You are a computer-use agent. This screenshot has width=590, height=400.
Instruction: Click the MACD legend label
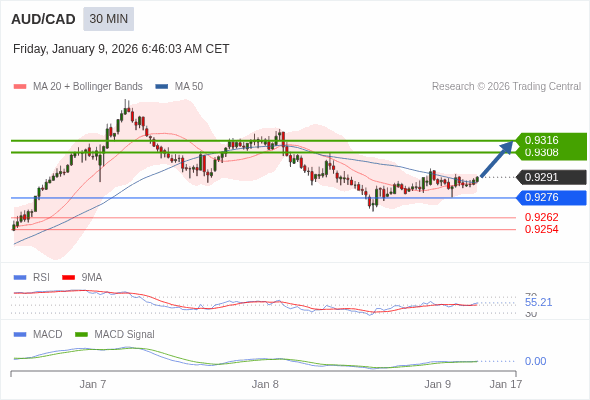point(48,335)
